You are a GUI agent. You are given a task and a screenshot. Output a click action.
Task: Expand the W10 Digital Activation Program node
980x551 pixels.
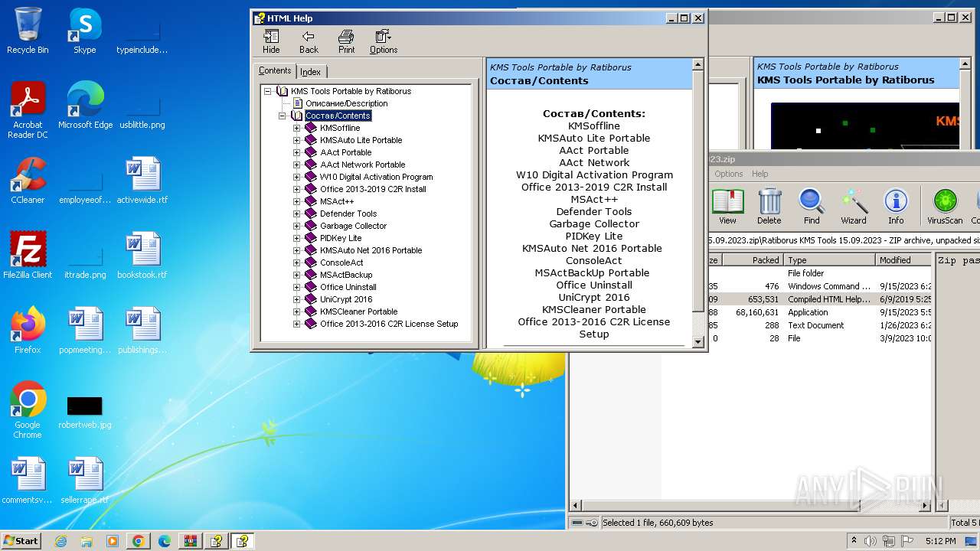[x=296, y=177]
